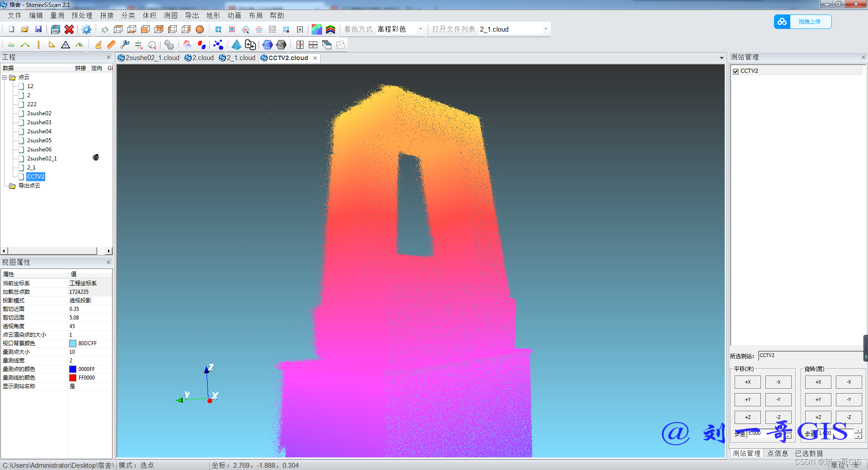Select the polyline measure tool
The image size is (868, 470).
[25, 45]
